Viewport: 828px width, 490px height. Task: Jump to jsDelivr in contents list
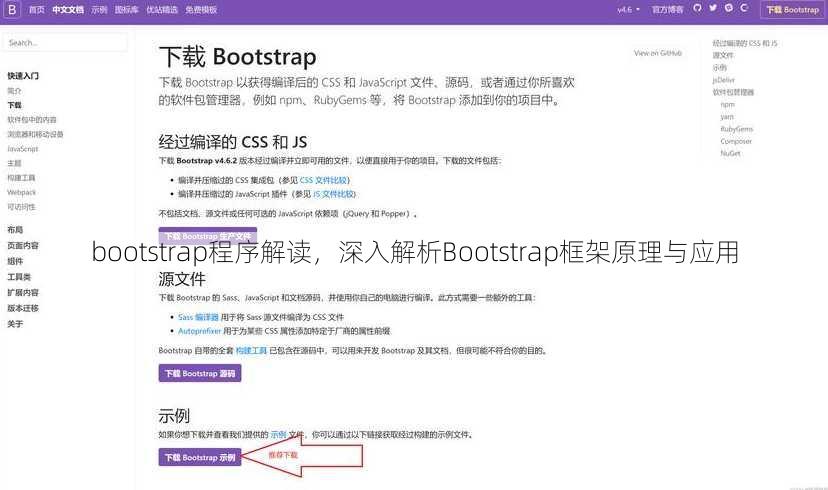[x=723, y=80]
